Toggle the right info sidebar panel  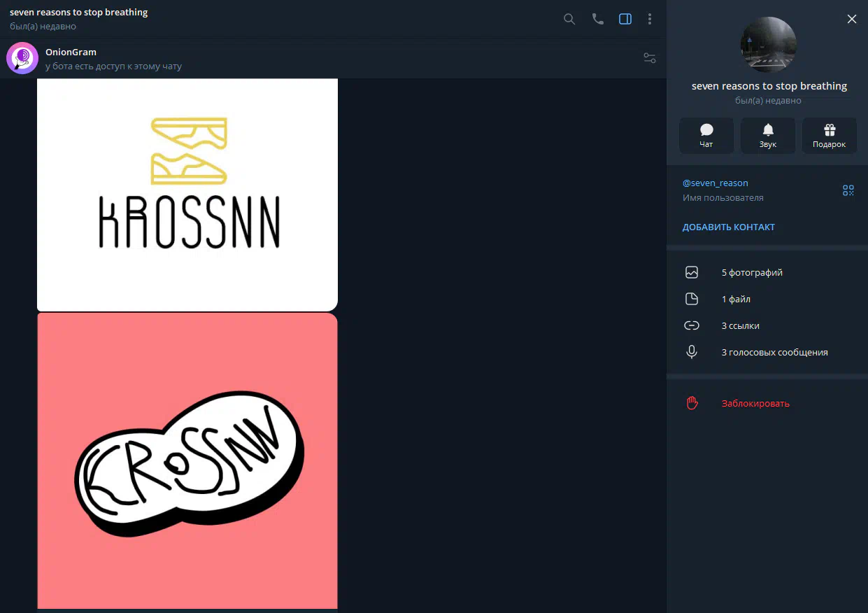pos(625,19)
